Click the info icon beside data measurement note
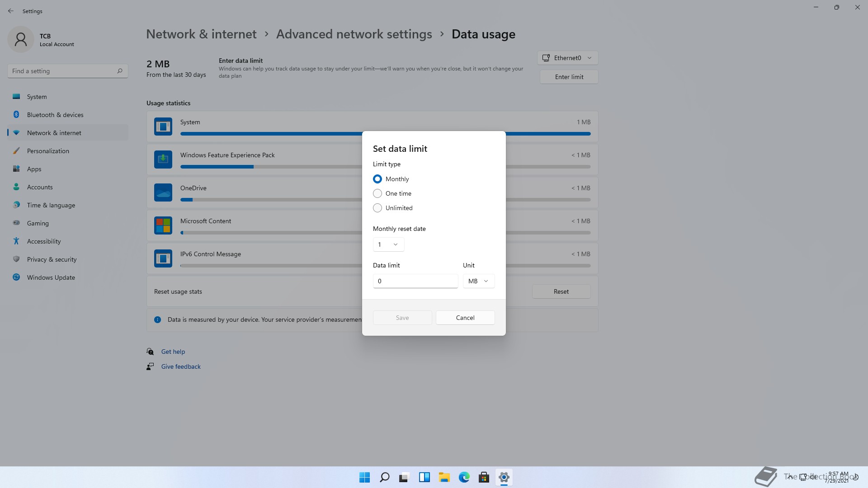The image size is (868, 488). click(x=158, y=320)
